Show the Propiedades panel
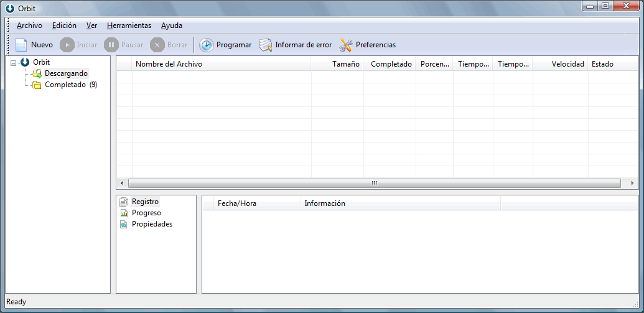Image resolution: width=644 pixels, height=313 pixels. 152,224
